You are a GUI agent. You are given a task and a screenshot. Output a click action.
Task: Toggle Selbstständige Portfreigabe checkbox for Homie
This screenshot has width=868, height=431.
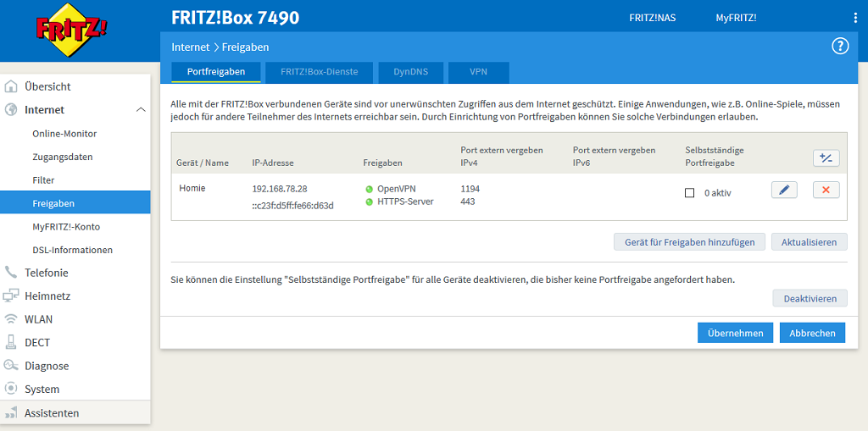[x=689, y=192]
